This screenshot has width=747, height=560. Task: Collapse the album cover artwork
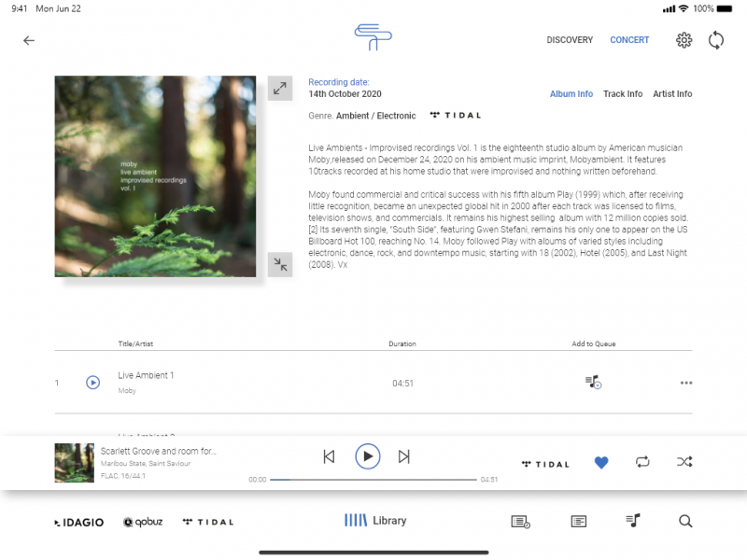click(279, 264)
